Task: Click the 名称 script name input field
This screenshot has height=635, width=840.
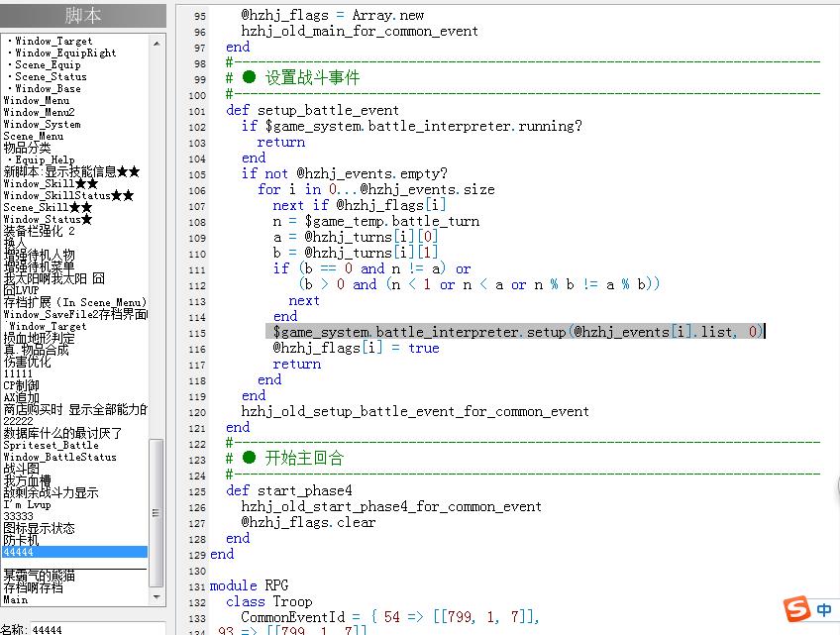Action: [99, 629]
